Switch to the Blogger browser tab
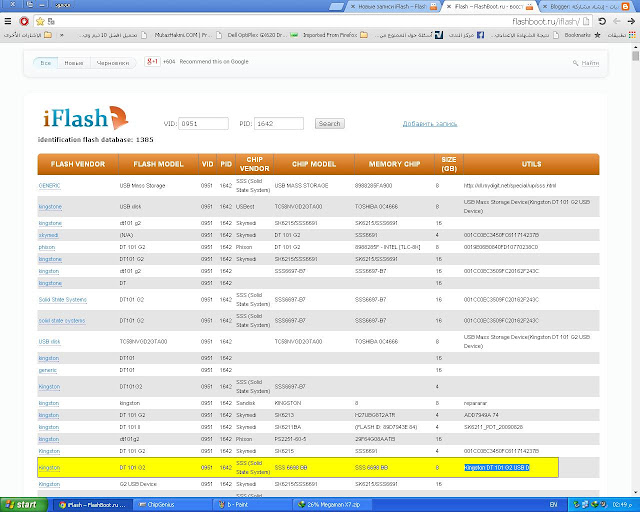The width and height of the screenshot is (640, 512). point(585,7)
